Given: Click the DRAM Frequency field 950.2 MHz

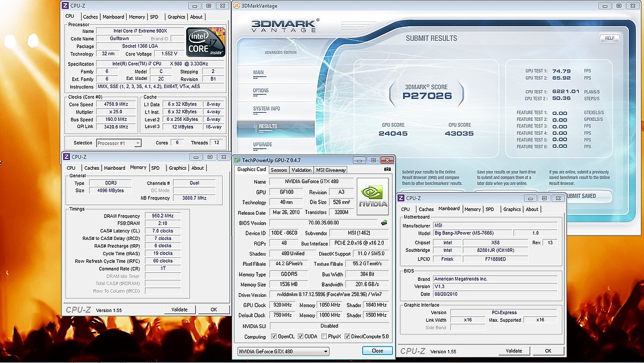Looking at the screenshot, I should [163, 216].
